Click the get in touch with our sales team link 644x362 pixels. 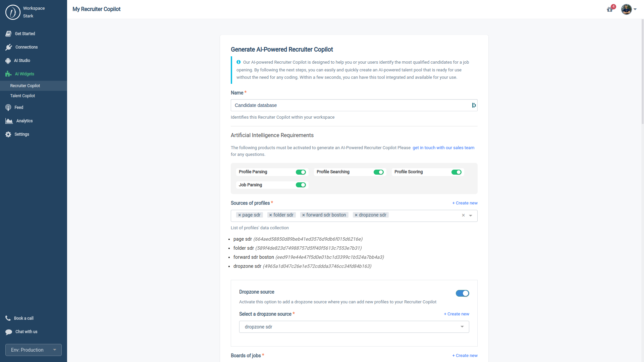[x=443, y=147]
